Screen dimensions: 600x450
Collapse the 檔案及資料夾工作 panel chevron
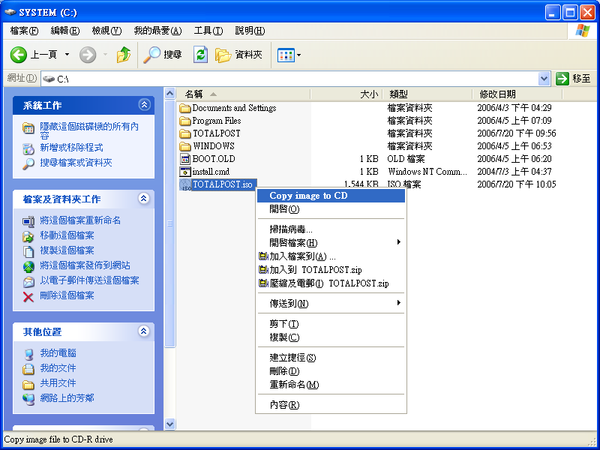tap(144, 199)
